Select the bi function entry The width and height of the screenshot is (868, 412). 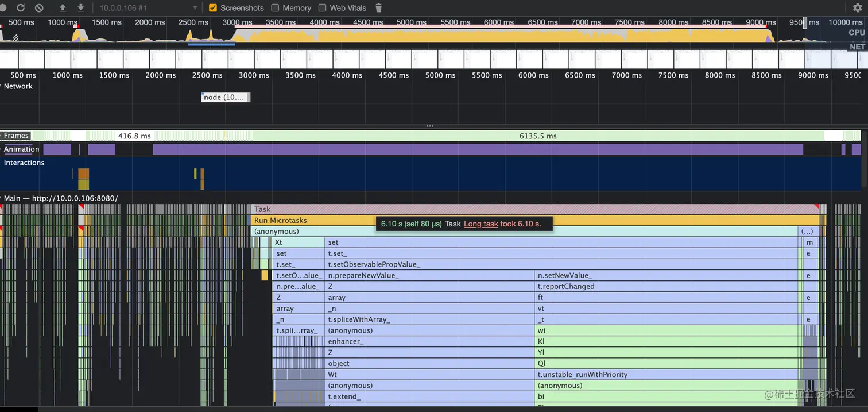pyautogui.click(x=667, y=396)
